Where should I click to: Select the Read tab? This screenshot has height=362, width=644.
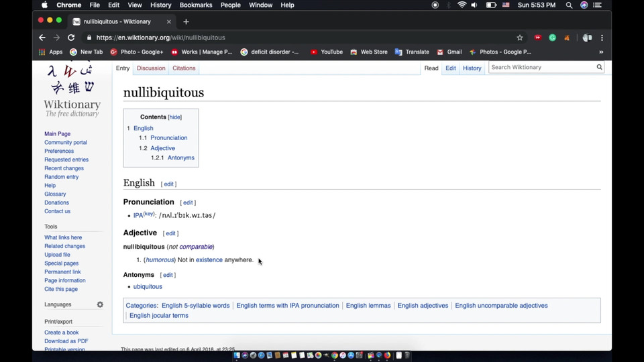(x=431, y=68)
